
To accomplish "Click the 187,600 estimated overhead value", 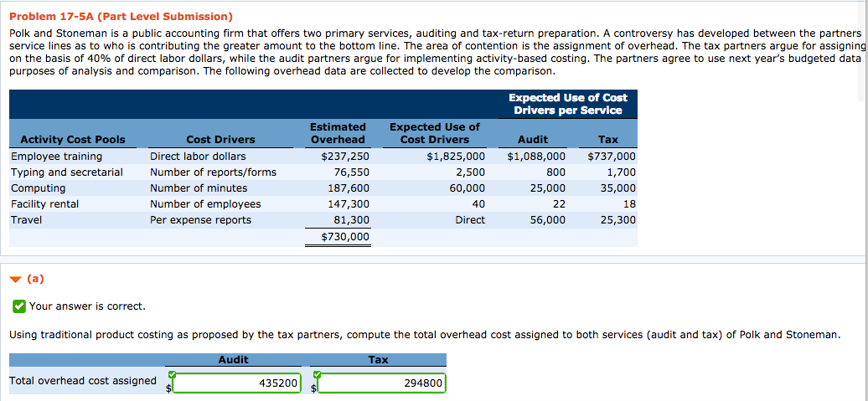I will (349, 188).
